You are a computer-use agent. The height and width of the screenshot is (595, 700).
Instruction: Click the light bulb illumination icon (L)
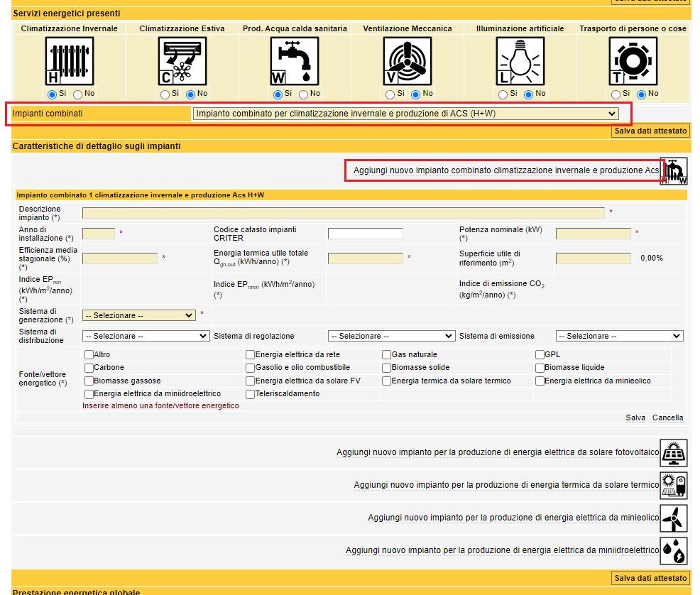tap(520, 61)
